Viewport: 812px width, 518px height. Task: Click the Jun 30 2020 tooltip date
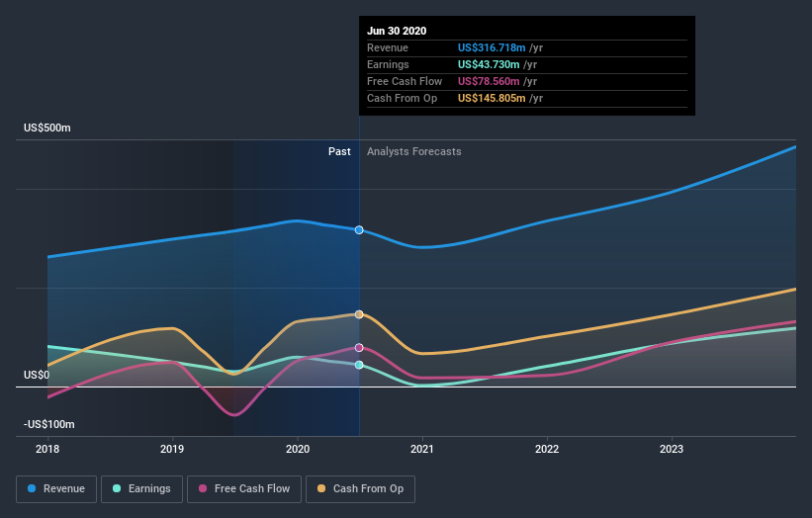coord(397,31)
